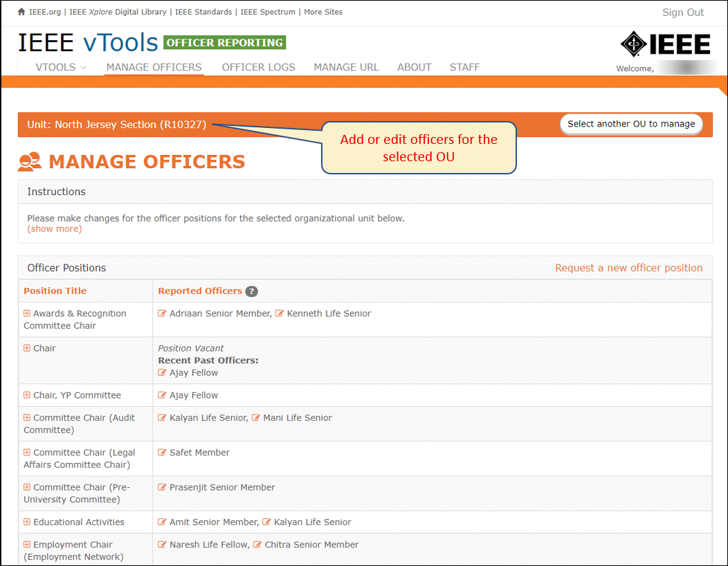Click the Officer Positions panel heading

(x=66, y=268)
